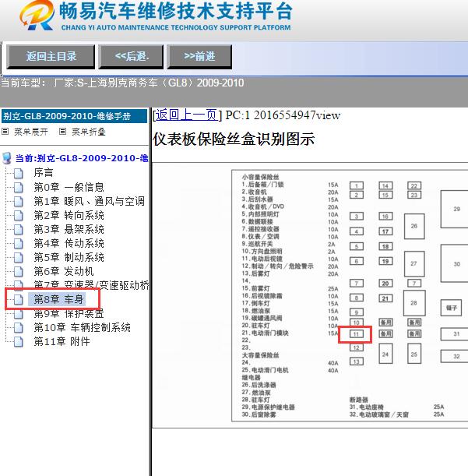Viewport: 468px width, 476px height.
Task: Click relay box 28 in diagram
Action: (x=414, y=303)
